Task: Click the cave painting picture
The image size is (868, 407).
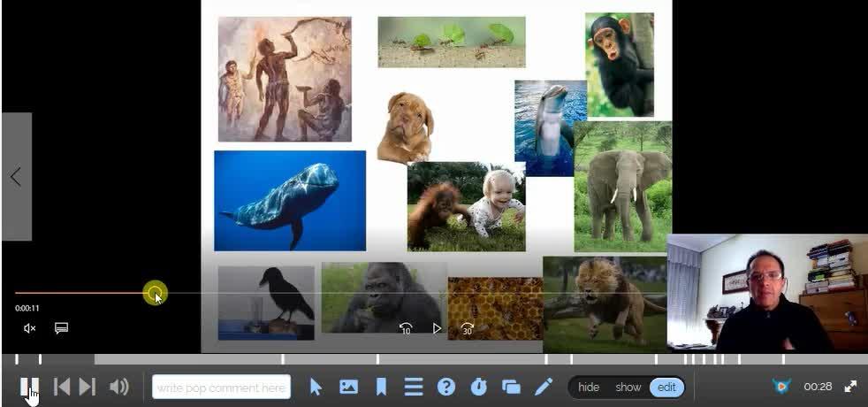Action: pyautogui.click(x=285, y=79)
